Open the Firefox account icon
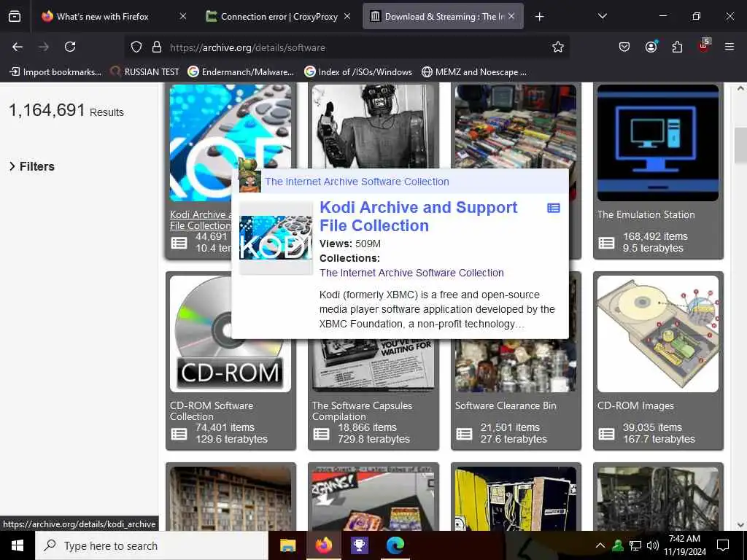 (x=651, y=47)
